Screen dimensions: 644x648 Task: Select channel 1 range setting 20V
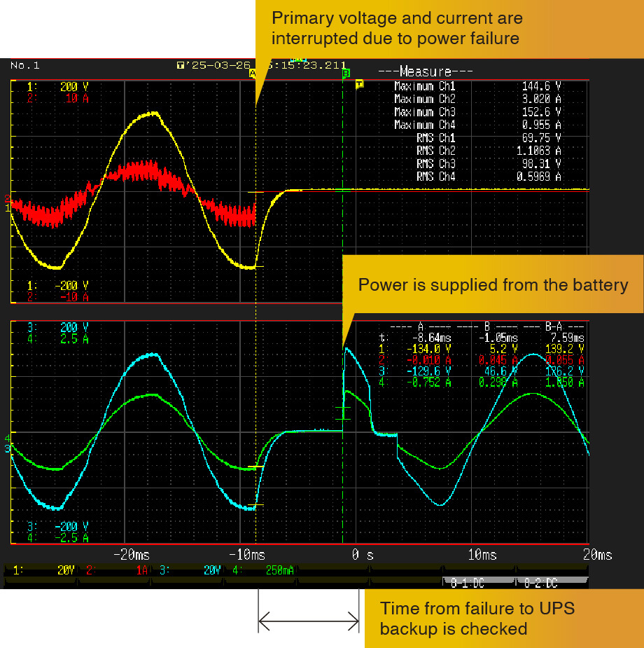[64, 571]
